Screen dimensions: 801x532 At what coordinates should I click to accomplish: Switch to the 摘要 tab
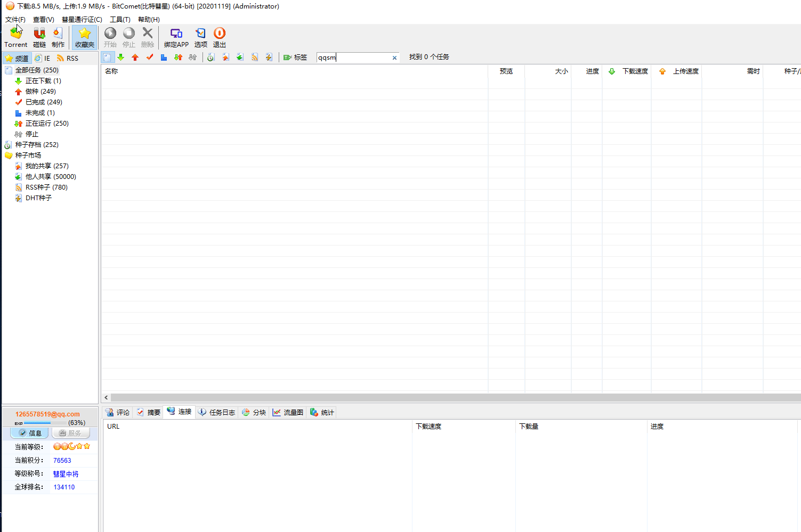[149, 412]
